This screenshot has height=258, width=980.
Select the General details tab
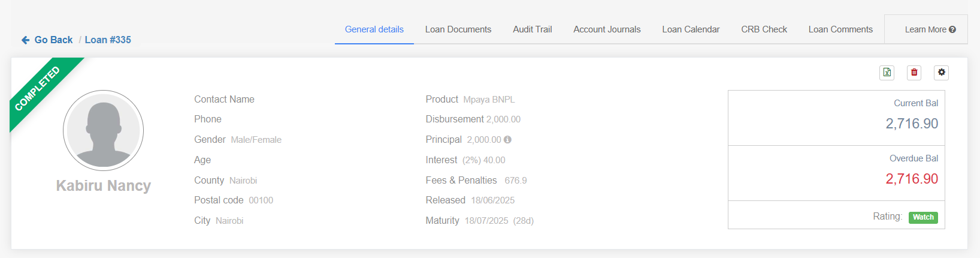374,29
